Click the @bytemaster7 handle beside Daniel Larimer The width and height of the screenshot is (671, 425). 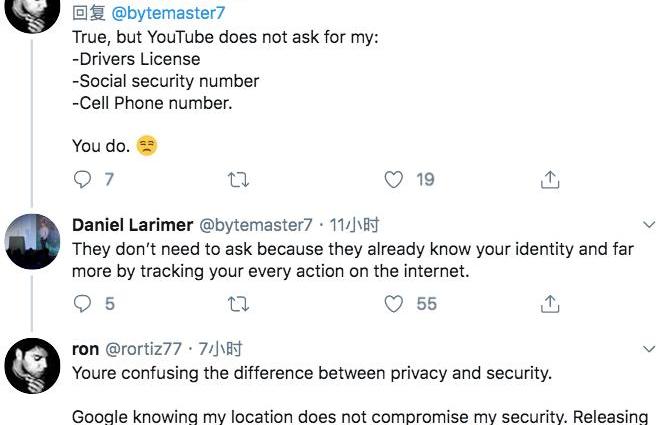click(257, 225)
